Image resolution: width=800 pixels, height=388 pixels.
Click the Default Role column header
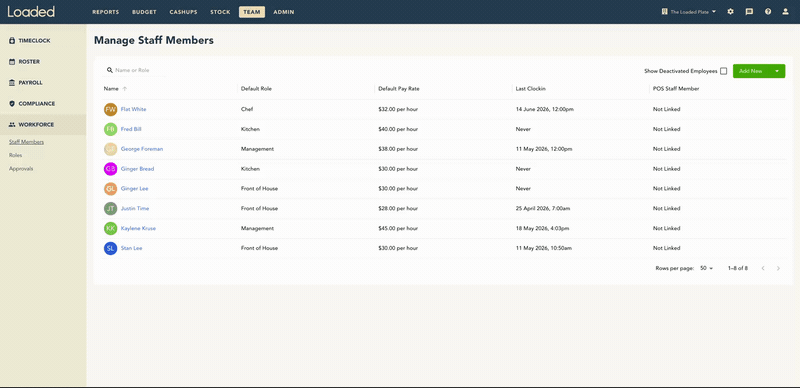(256, 89)
